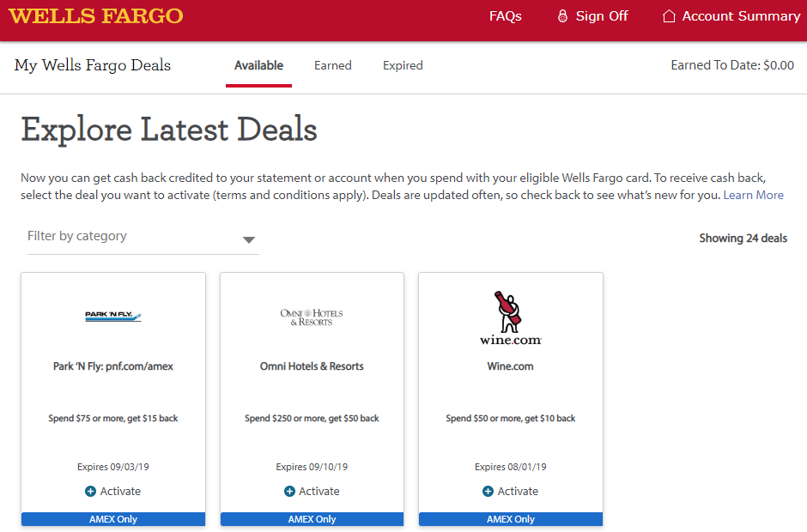Activate the Park 'N Fly deal
807x532 pixels.
112,491
